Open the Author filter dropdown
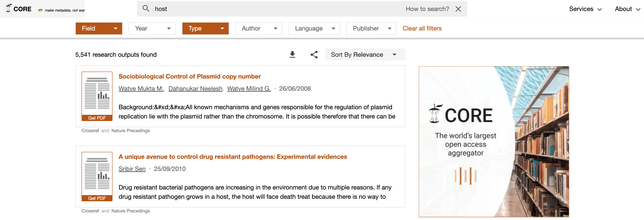The width and height of the screenshot is (644, 220). [x=258, y=29]
